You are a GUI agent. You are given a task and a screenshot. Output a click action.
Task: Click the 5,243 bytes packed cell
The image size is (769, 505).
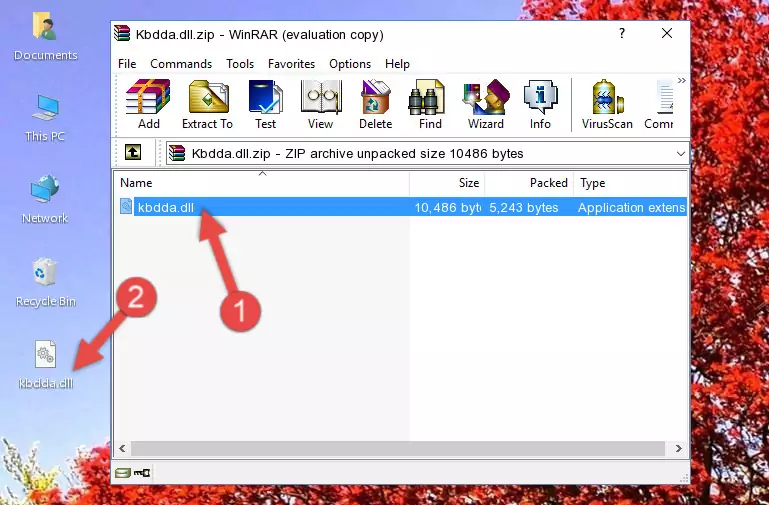[x=524, y=208]
